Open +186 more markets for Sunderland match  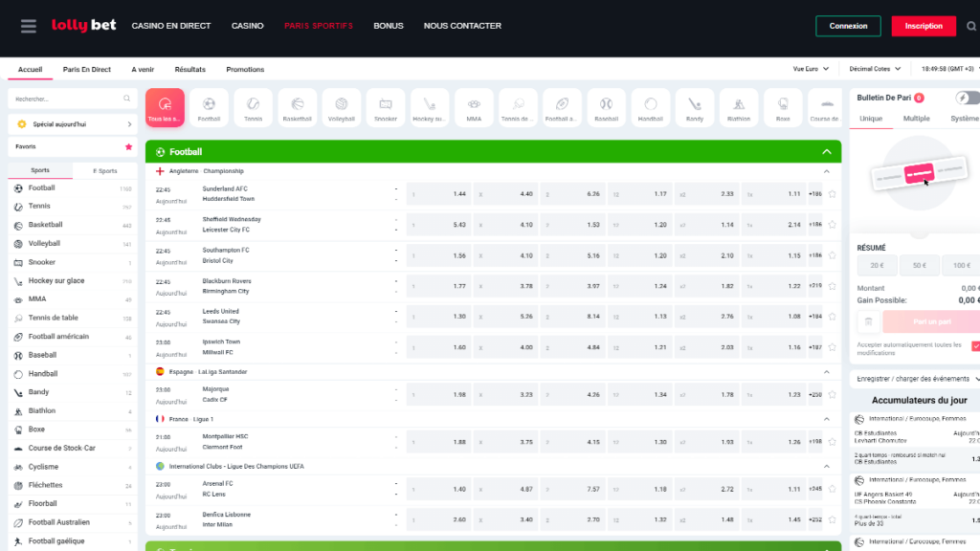click(x=815, y=194)
